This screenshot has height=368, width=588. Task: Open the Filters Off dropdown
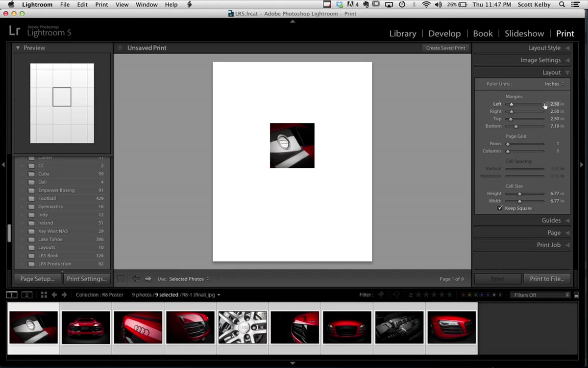coord(540,295)
